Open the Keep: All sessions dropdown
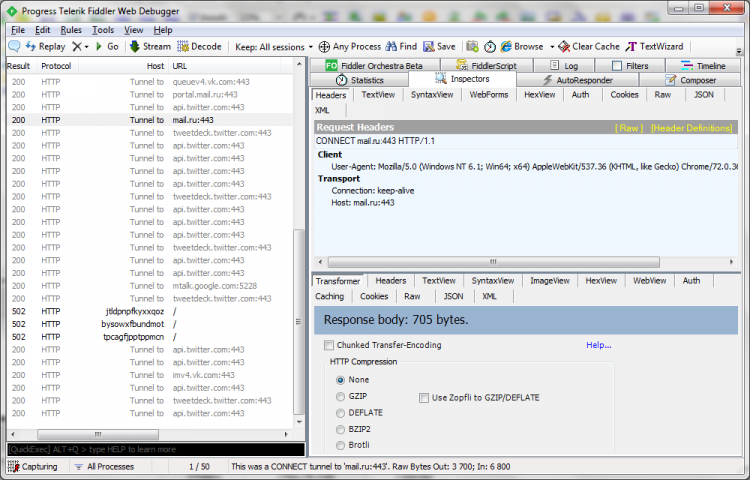 274,47
